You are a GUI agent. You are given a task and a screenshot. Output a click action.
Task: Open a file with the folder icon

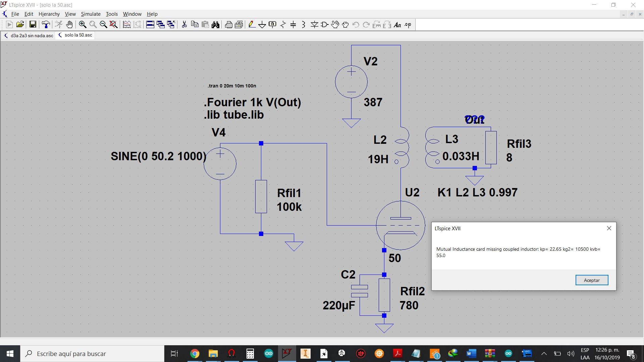tap(20, 24)
